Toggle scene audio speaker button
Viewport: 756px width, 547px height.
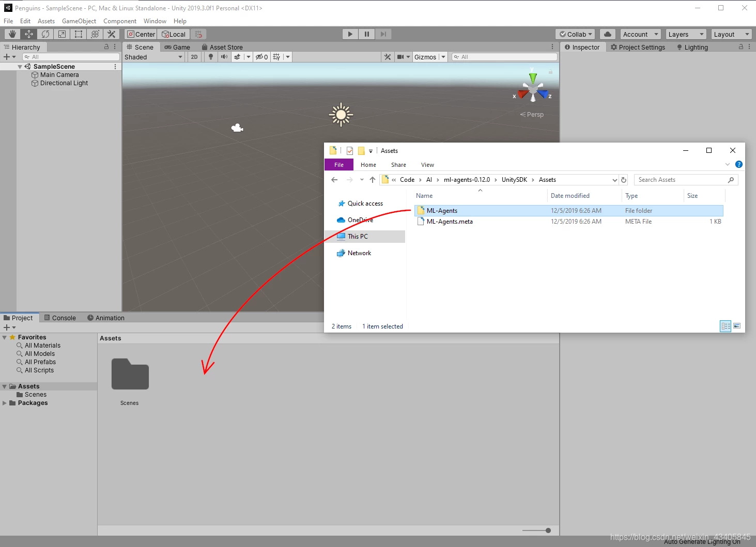click(224, 57)
